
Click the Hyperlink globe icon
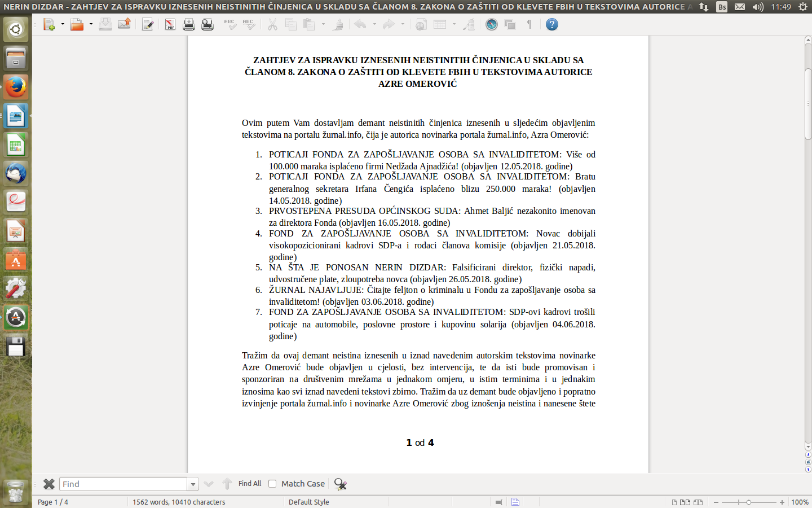click(x=421, y=24)
